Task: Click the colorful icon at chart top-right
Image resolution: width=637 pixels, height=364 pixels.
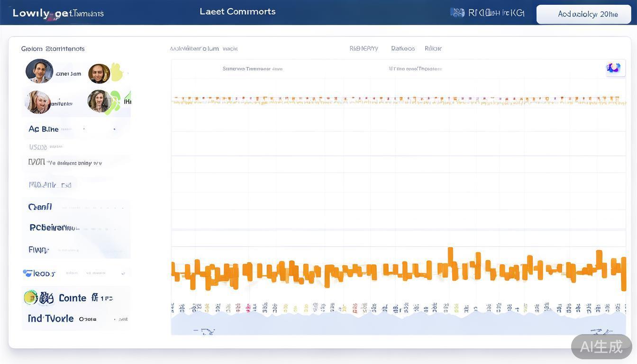Action: coord(614,68)
